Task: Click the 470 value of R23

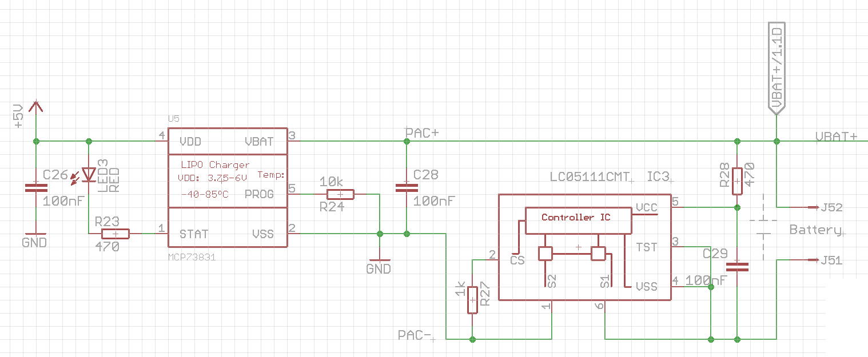Action: pyautogui.click(x=107, y=247)
